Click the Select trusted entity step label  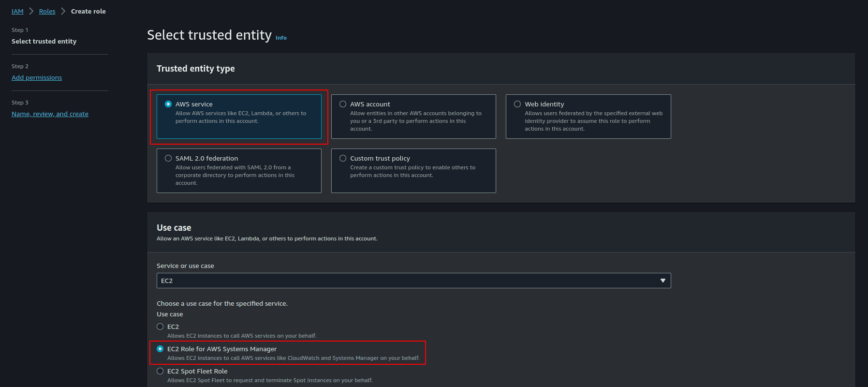44,41
